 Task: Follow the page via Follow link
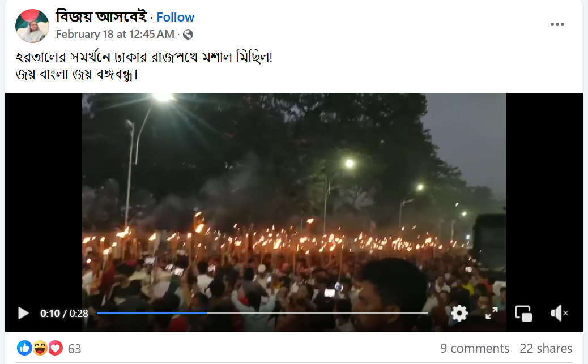click(x=176, y=17)
